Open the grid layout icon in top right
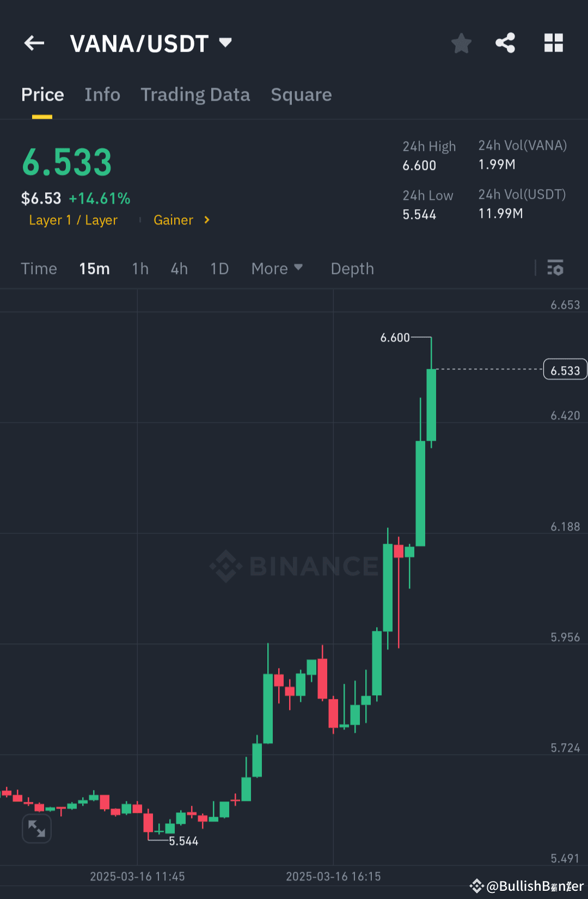The height and width of the screenshot is (899, 588). 554,43
